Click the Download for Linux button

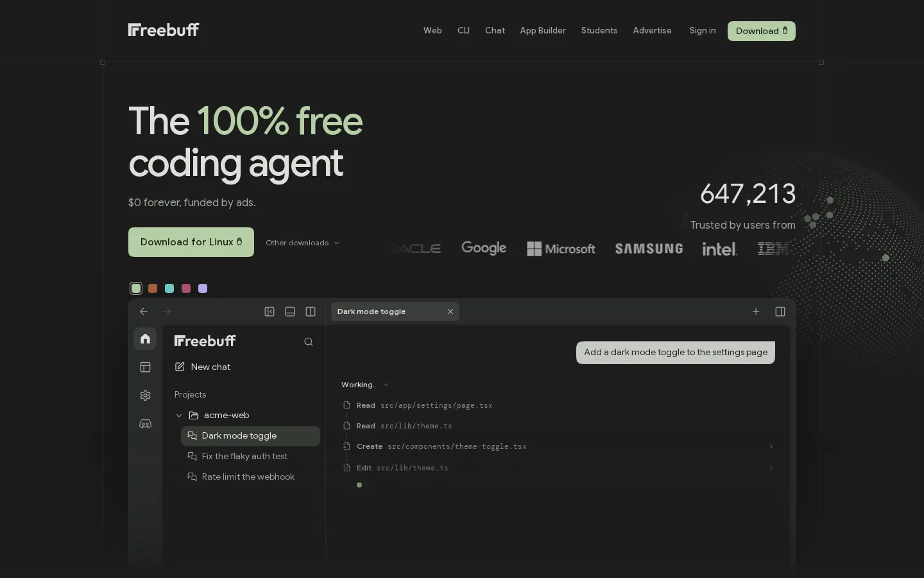[x=191, y=242]
